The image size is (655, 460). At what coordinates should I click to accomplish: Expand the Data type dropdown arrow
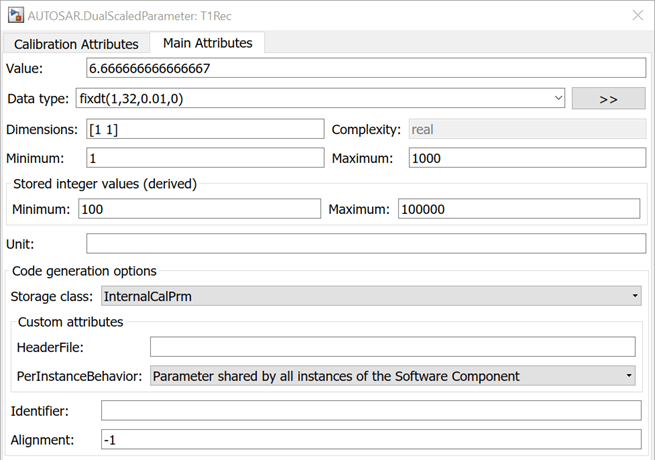click(x=557, y=98)
